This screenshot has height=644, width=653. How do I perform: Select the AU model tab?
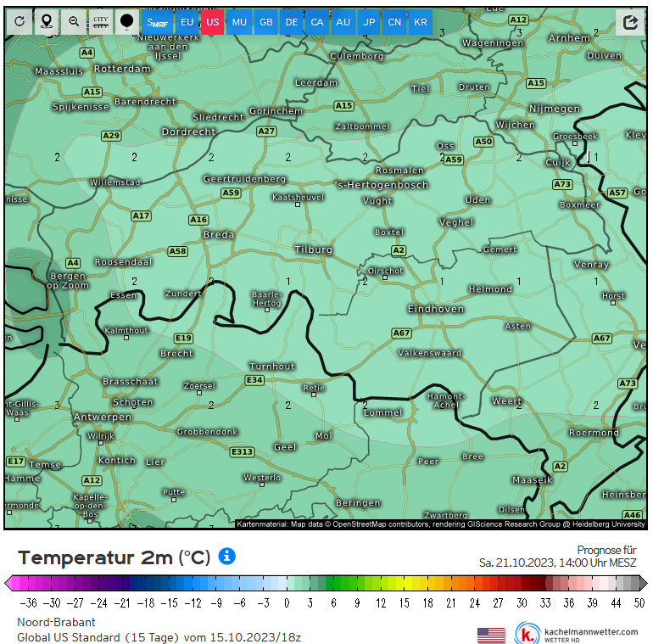coord(343,22)
